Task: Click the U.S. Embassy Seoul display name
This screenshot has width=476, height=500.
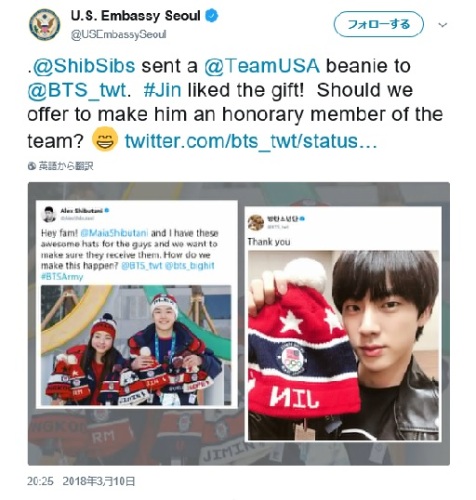Action: pos(135,16)
